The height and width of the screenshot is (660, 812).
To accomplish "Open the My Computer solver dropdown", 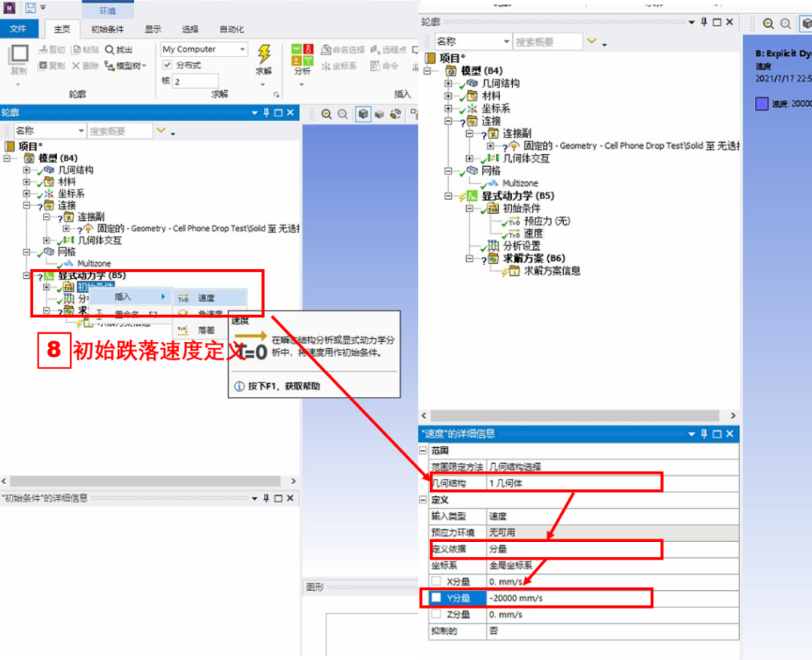I will (242, 49).
